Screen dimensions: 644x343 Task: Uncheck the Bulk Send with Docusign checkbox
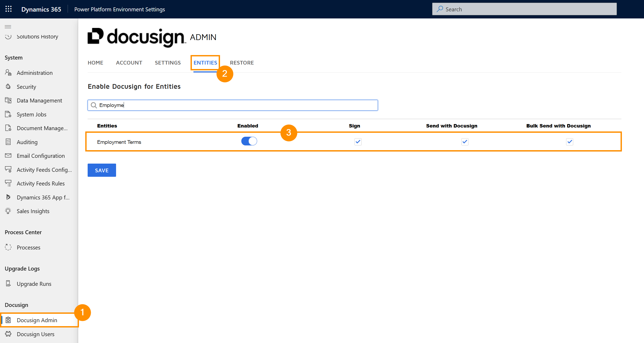[570, 142]
